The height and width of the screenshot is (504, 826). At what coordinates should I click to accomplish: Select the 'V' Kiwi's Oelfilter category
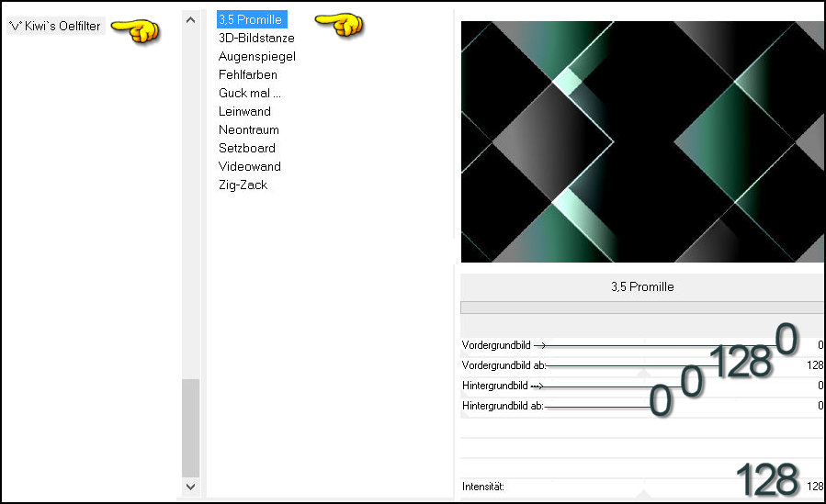(x=56, y=26)
